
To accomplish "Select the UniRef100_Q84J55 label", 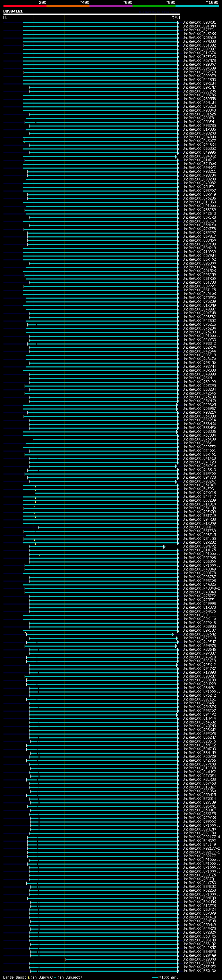I will [199, 539].
